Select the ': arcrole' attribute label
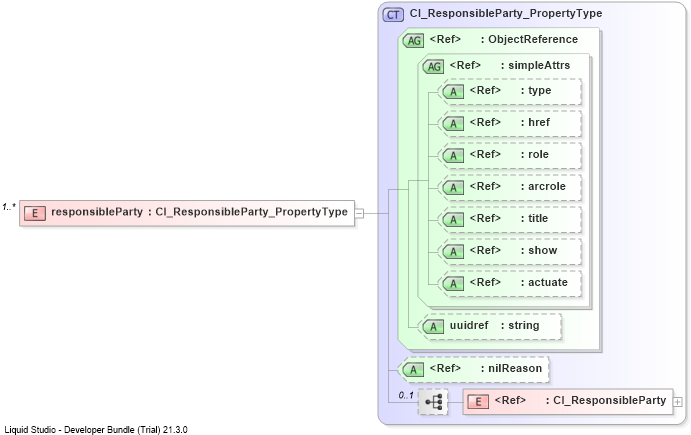 (543, 186)
